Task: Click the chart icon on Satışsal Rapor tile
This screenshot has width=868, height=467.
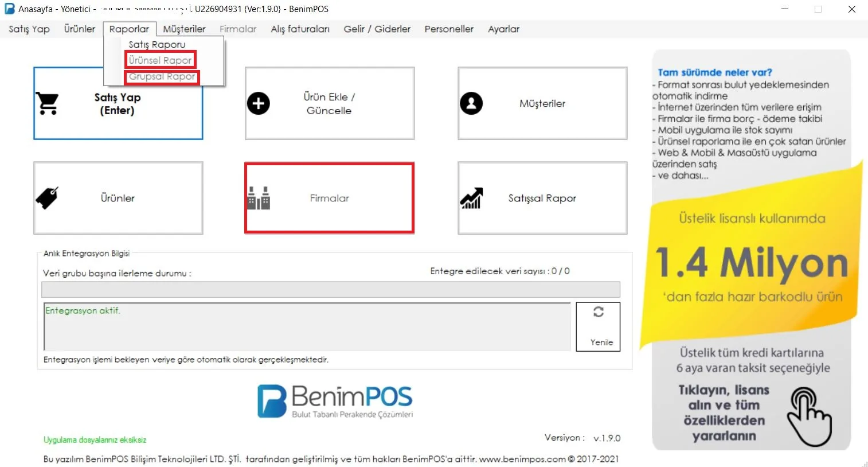Action: (471, 198)
